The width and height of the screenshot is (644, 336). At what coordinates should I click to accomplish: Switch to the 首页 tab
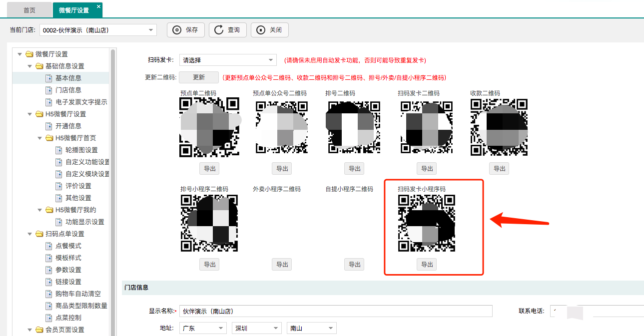[29, 10]
